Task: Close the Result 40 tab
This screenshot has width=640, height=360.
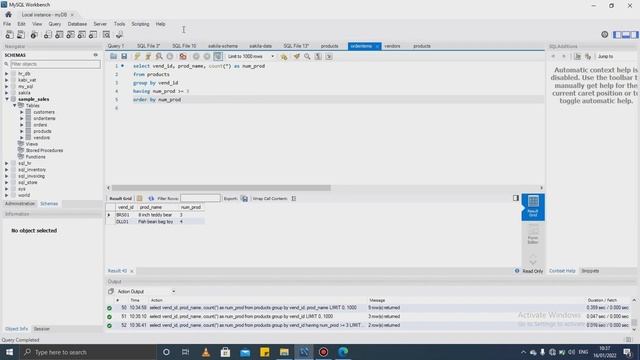Action: pos(131,271)
